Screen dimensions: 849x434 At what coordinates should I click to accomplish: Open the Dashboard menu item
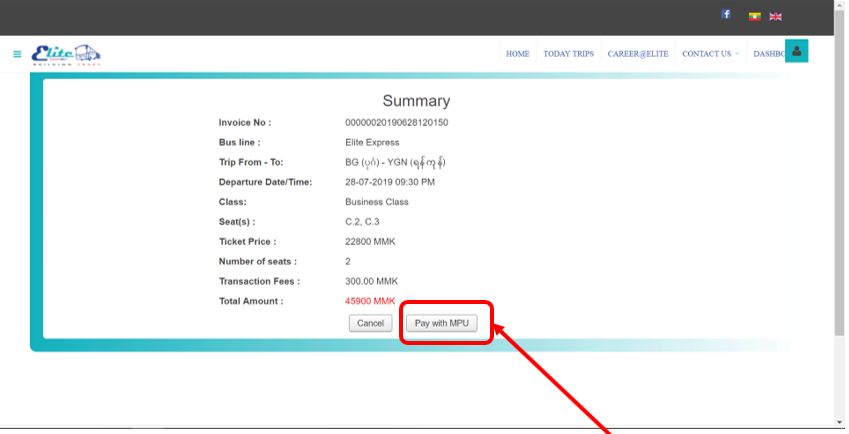pyautogui.click(x=768, y=54)
